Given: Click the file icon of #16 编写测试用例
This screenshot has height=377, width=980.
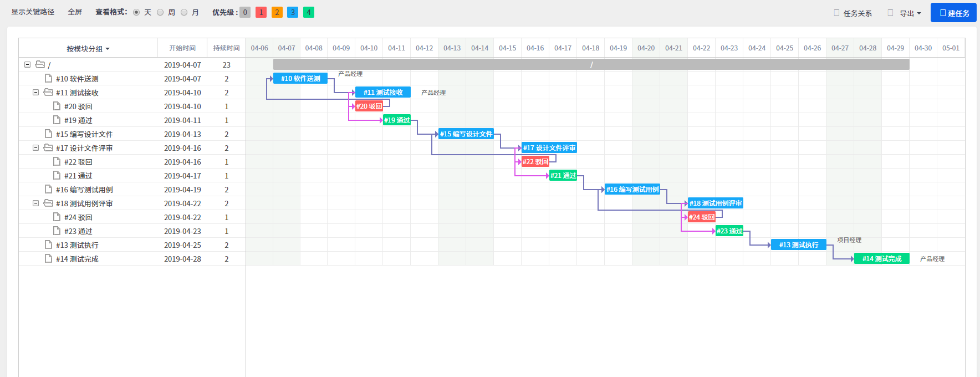Looking at the screenshot, I should tap(49, 189).
